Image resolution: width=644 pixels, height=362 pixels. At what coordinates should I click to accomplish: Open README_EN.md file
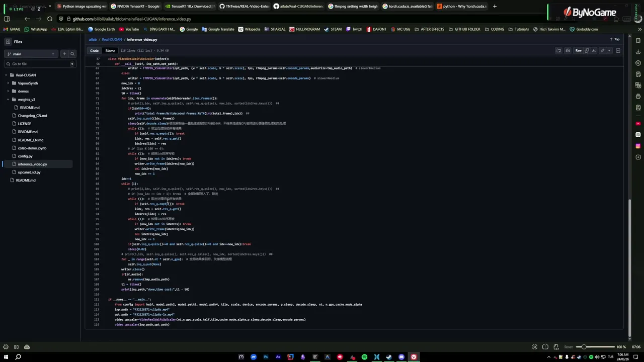click(x=30, y=140)
